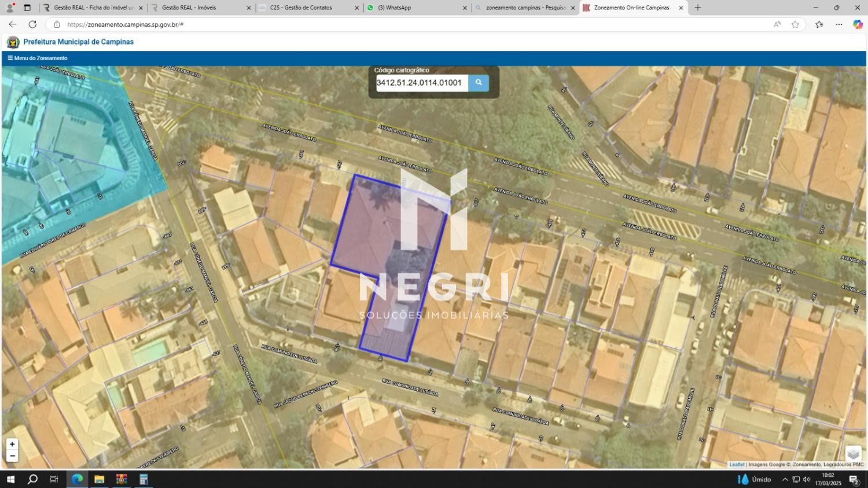Switch to C2S - Gestão de Contatos tab
868x488 pixels.
(308, 8)
